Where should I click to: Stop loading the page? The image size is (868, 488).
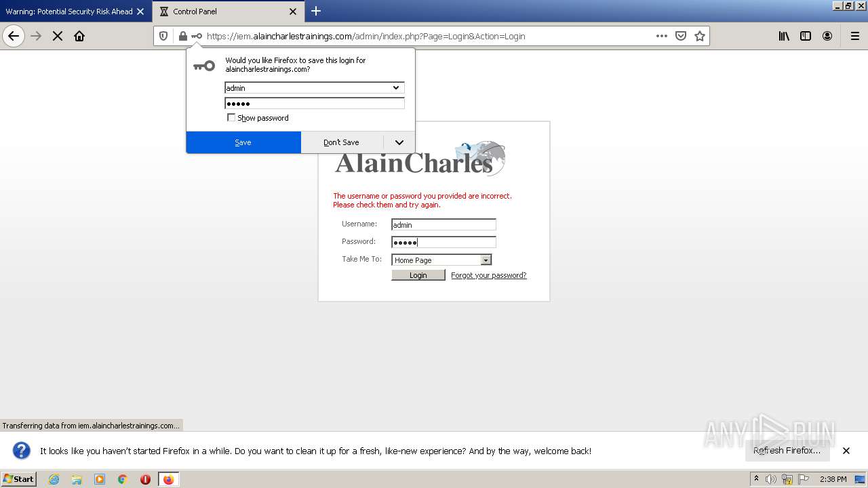click(x=58, y=36)
